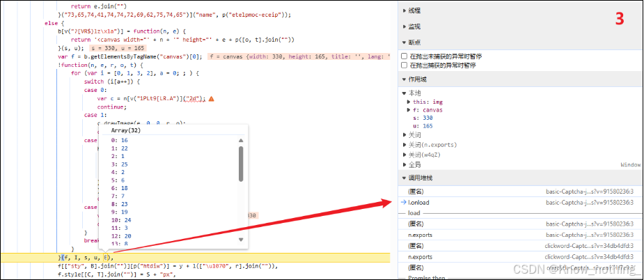644x280 pixels.
Task: Click the case 0: code line
Action: (97, 90)
